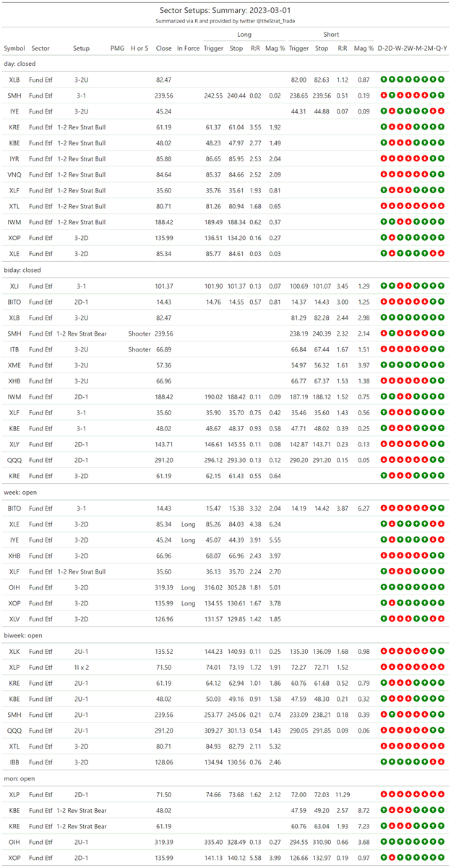Viewport: 451px width, 868px height.
Task: Click the Sector column header
Action: click(x=40, y=48)
